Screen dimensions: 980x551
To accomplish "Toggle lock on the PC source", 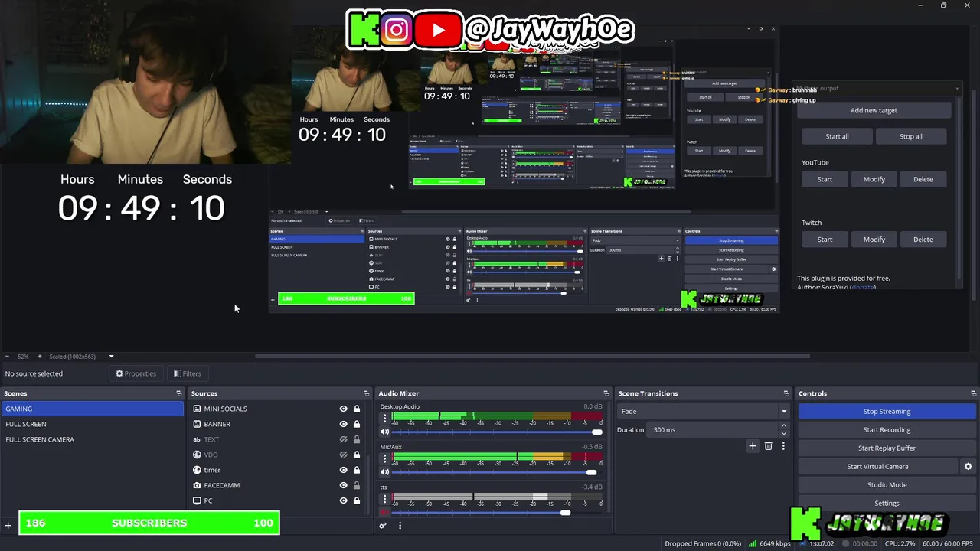I will click(x=356, y=500).
